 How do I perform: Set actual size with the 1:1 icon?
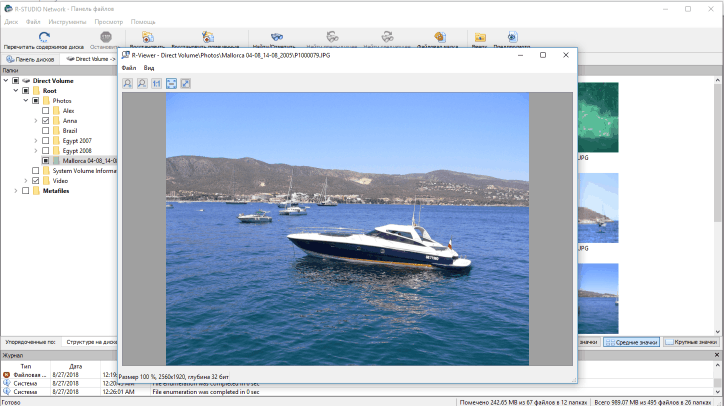[x=157, y=84]
